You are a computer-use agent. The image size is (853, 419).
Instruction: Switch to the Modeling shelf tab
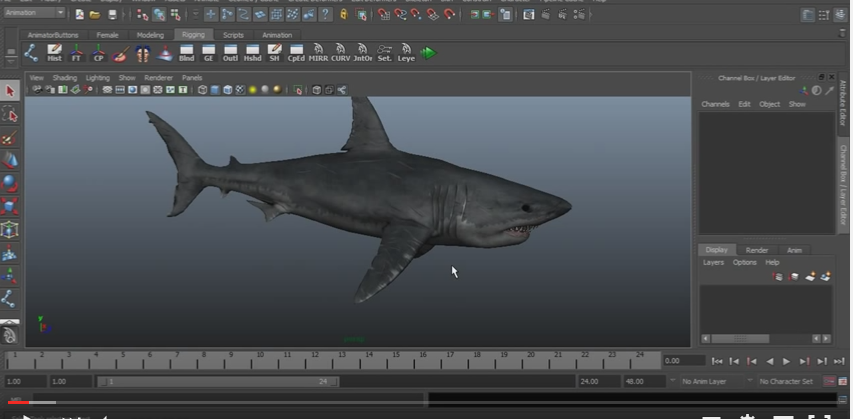(150, 35)
